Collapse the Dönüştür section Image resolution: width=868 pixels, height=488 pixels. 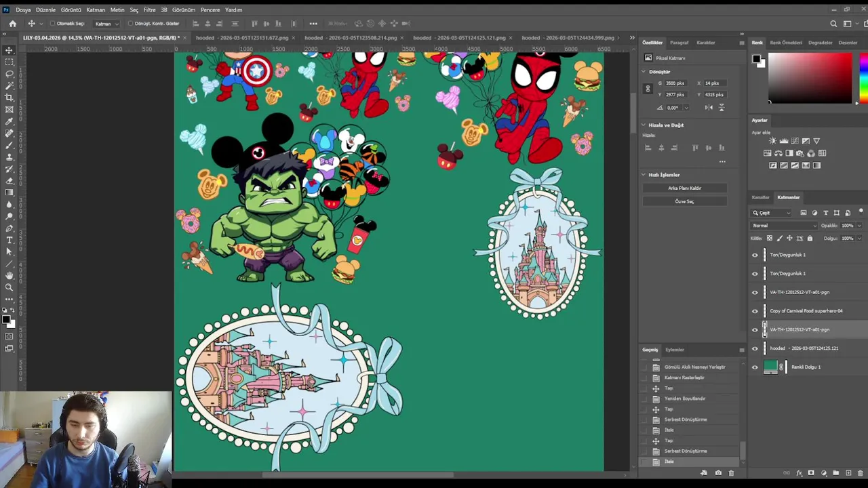click(644, 72)
